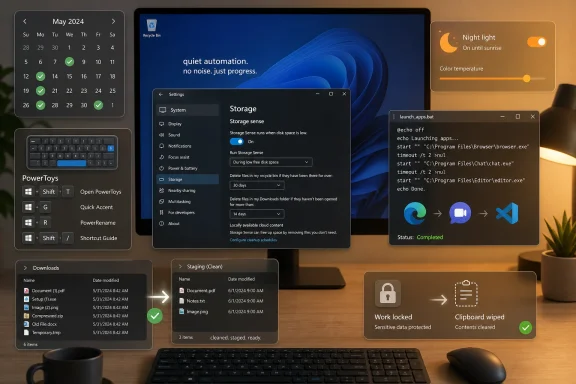This screenshot has width=576, height=384.
Task: Click the May 2024 month header
Action: [x=68, y=22]
